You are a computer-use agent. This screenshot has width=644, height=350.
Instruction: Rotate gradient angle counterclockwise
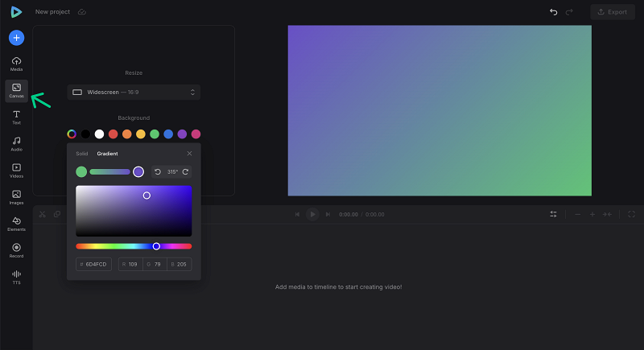point(158,172)
